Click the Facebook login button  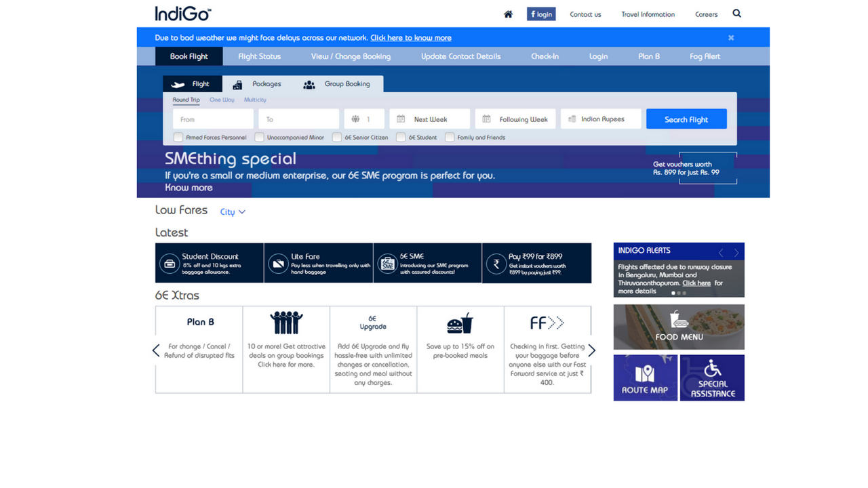(541, 14)
